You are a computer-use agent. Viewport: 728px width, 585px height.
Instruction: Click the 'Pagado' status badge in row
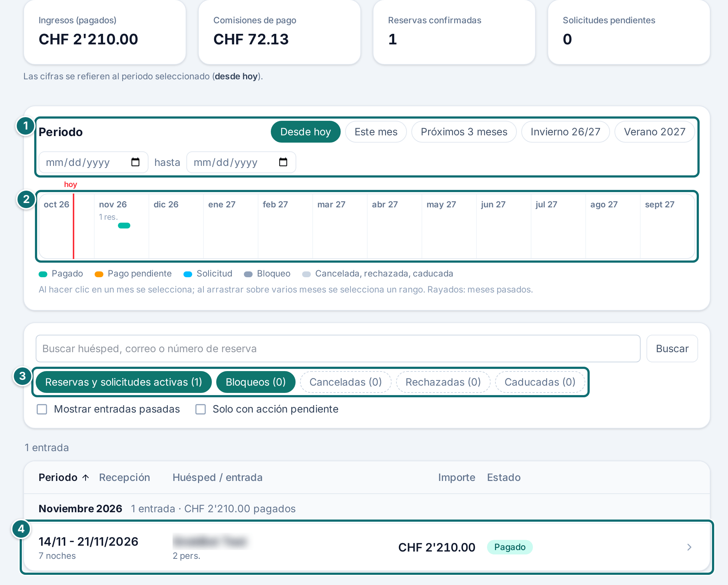(510, 547)
